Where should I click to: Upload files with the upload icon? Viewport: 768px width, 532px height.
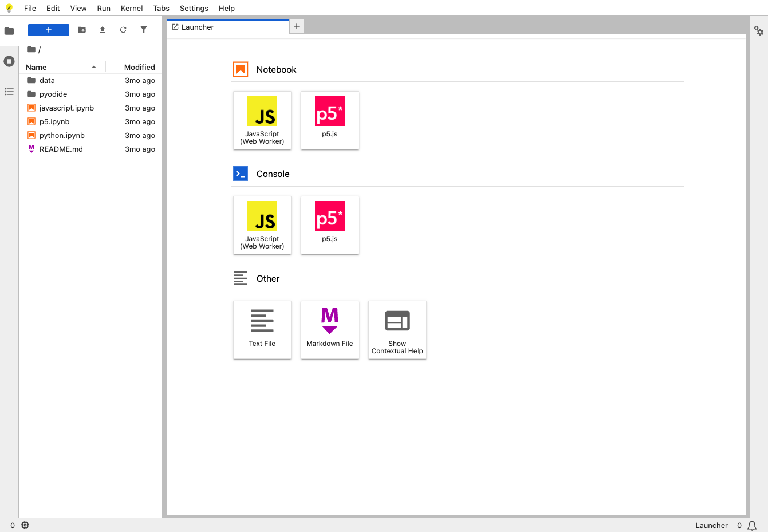tap(103, 30)
